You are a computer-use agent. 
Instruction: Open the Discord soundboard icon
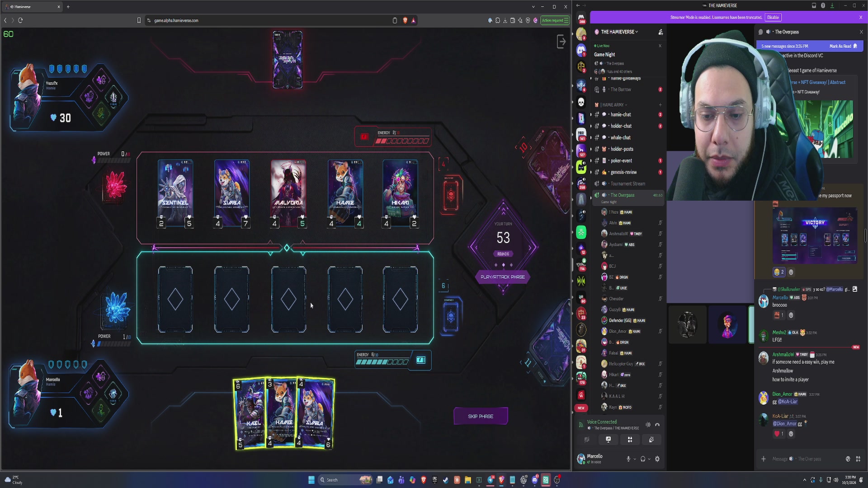click(651, 439)
